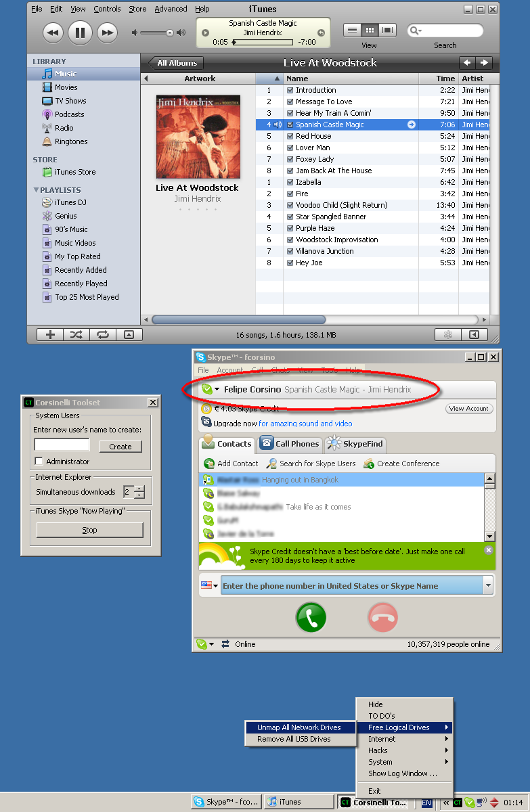This screenshot has height=812, width=530.
Task: Uncheck Hear My Train A Comin' checkbox
Action: point(290,113)
